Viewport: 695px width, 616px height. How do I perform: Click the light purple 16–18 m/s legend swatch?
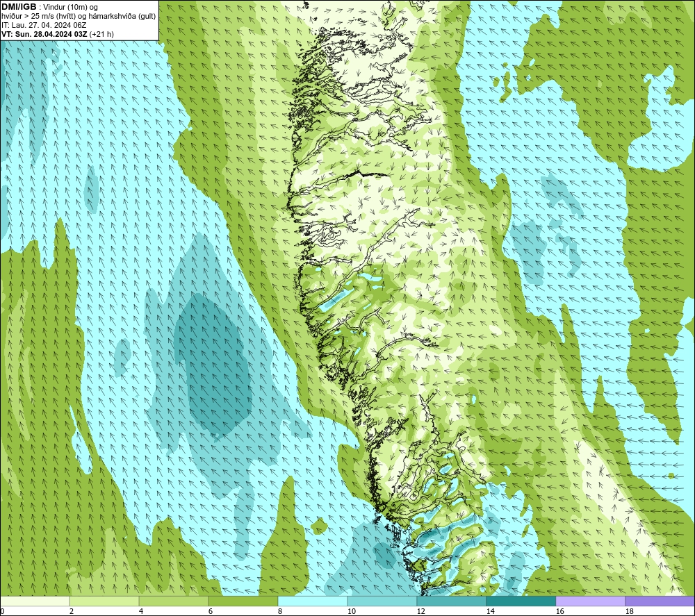click(x=590, y=601)
